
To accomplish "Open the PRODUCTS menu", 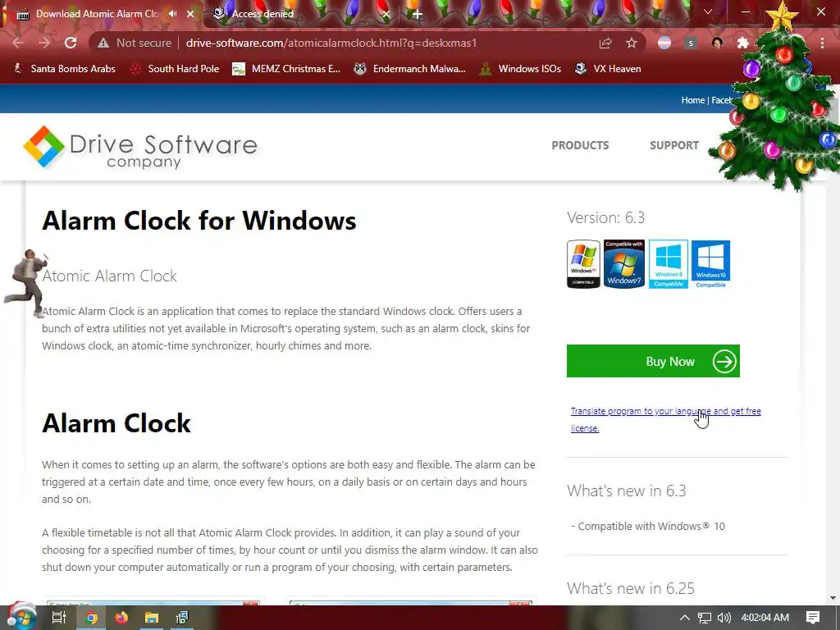I will point(580,145).
